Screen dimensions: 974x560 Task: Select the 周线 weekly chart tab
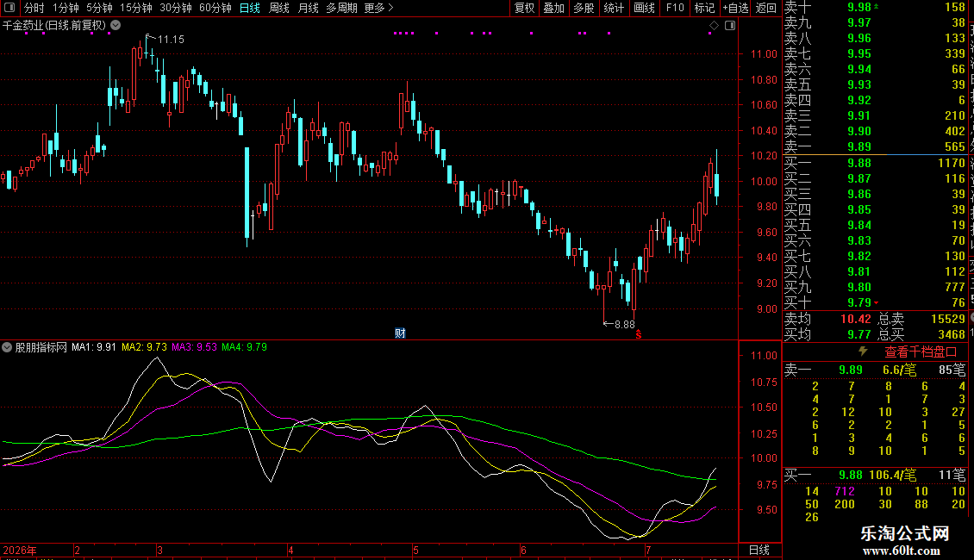tap(279, 8)
